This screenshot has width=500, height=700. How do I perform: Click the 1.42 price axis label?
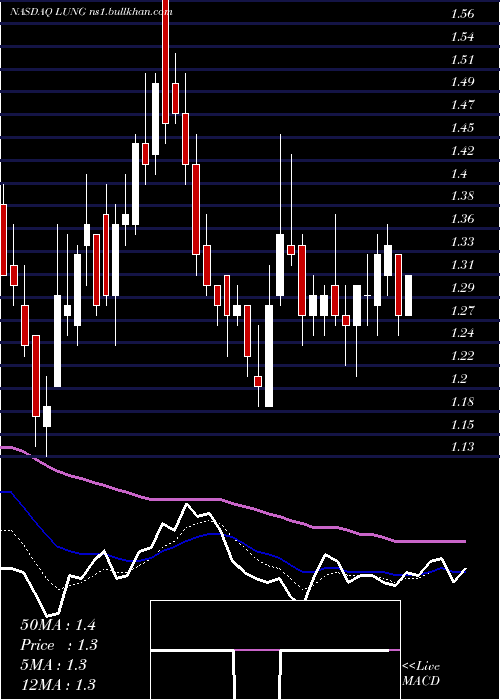tap(462, 150)
